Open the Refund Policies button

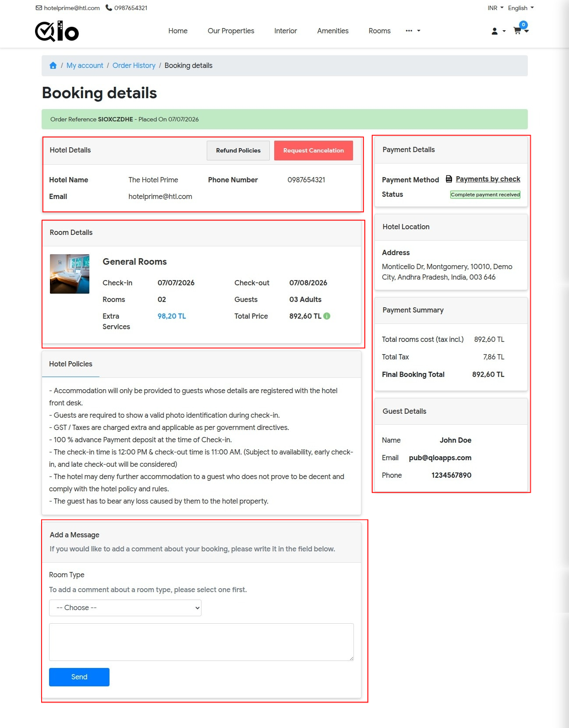point(238,150)
